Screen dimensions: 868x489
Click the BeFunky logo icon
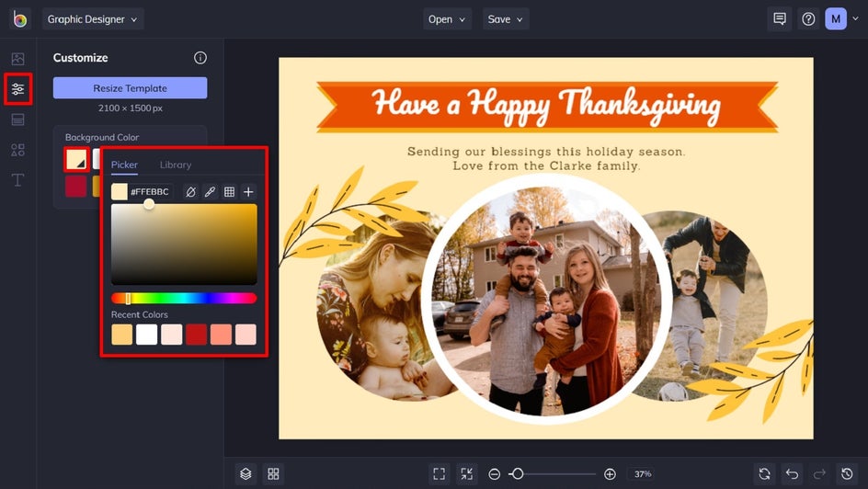tap(19, 19)
